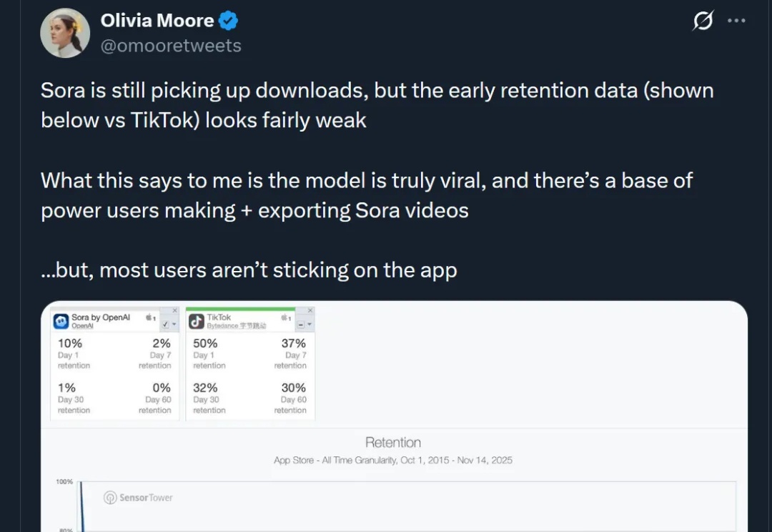
Task: Open the @omooretweets handle link
Action: click(171, 46)
